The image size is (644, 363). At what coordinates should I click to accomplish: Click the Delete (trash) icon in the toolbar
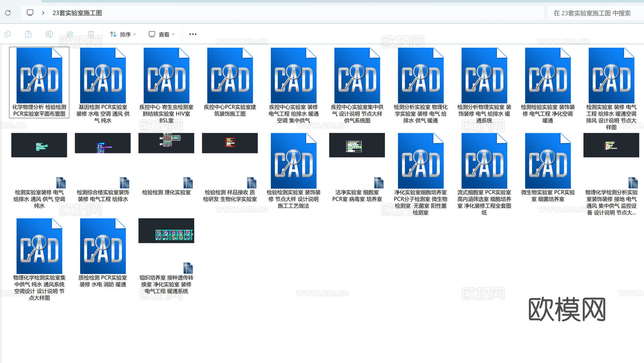point(91,34)
